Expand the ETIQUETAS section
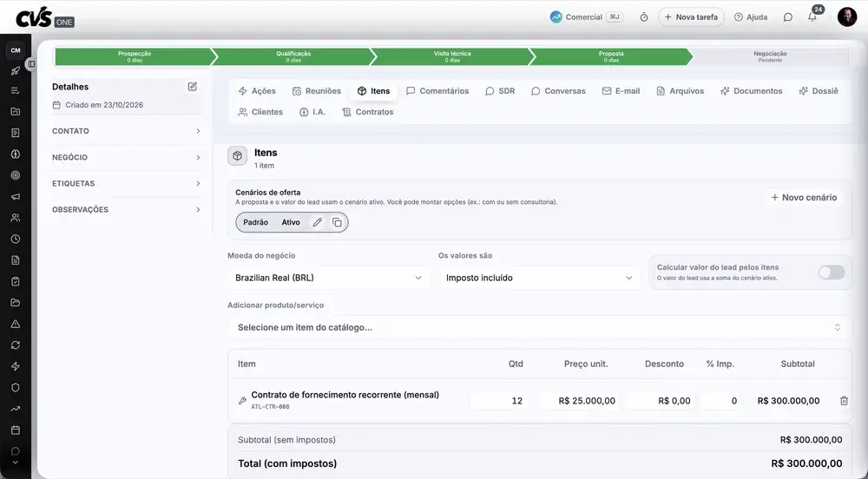 click(x=126, y=183)
